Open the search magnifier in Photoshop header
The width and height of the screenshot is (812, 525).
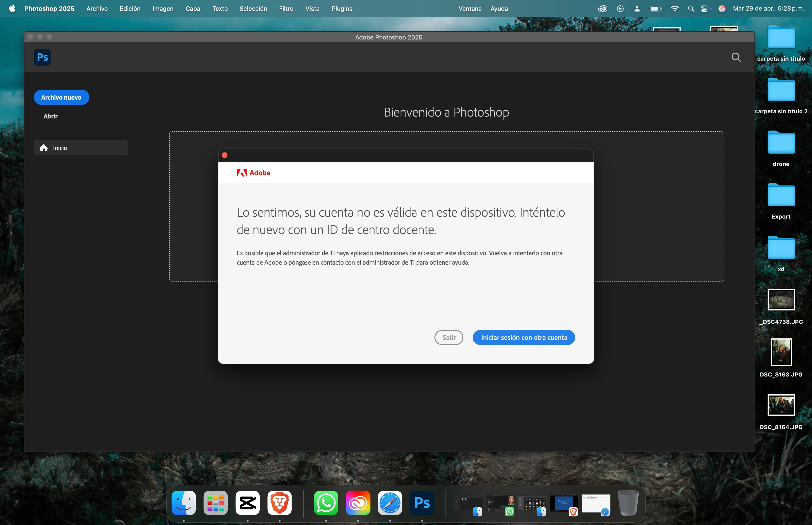tap(736, 57)
